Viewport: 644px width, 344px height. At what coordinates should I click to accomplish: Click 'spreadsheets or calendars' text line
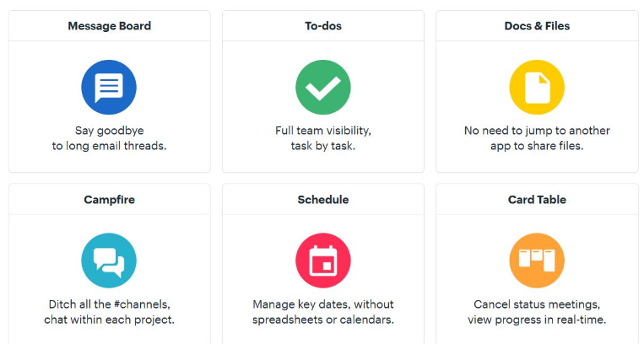pyautogui.click(x=323, y=320)
